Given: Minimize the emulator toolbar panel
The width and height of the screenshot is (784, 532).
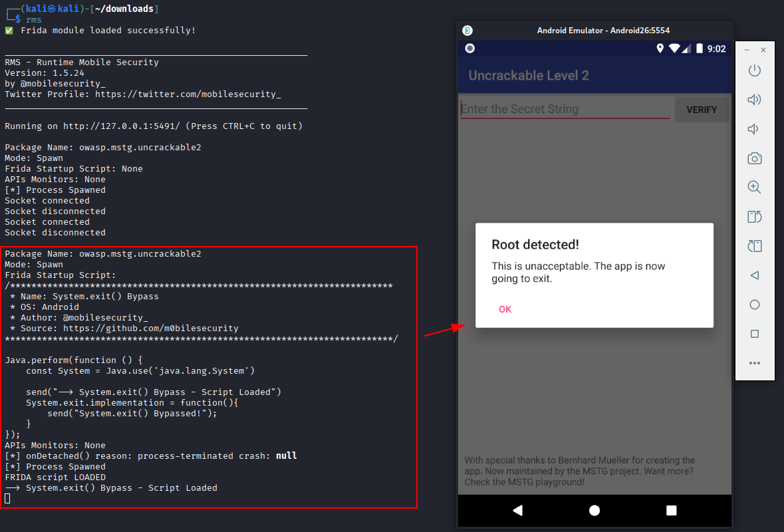Looking at the screenshot, I should pos(747,51).
